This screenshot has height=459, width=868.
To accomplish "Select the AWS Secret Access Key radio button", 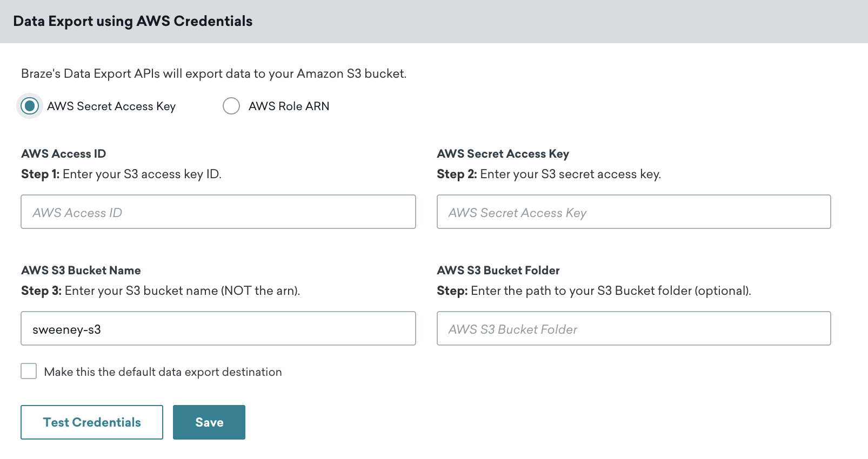I will tap(30, 106).
